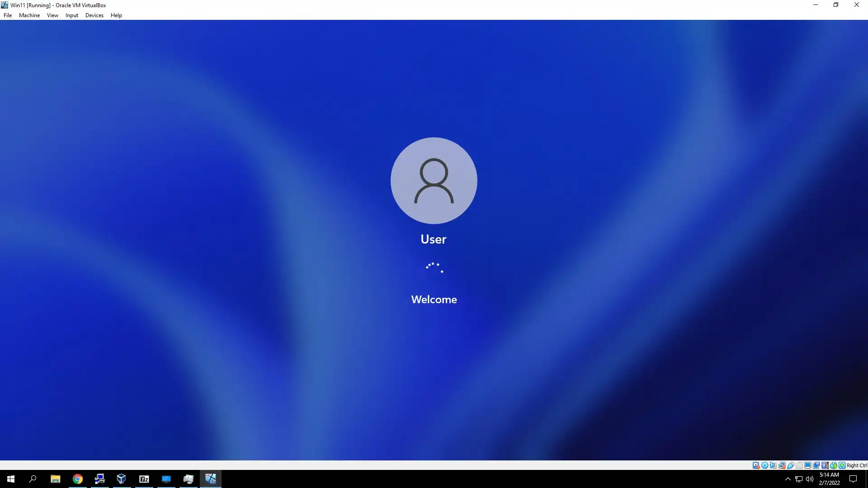Click the shared folders status icon

[799, 465]
